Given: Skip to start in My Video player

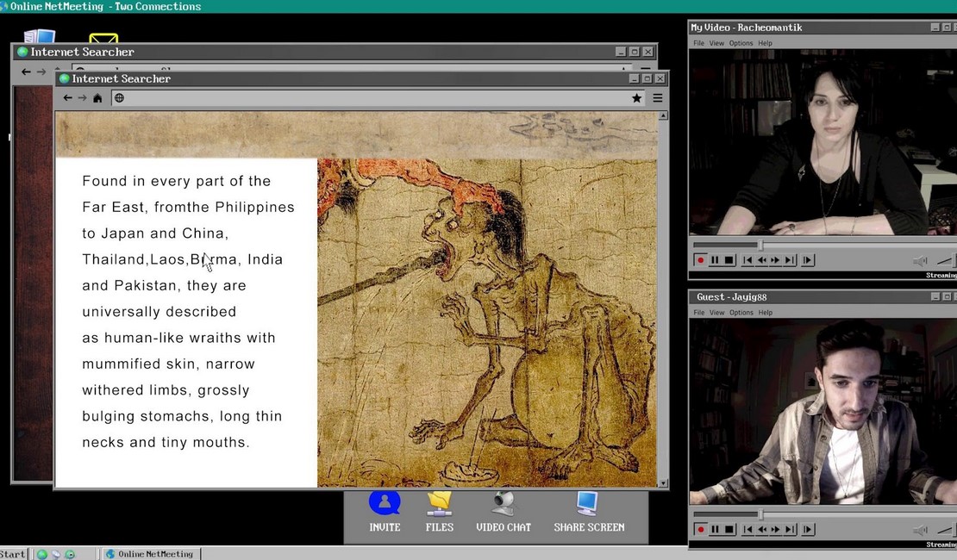Looking at the screenshot, I should pyautogui.click(x=747, y=260).
